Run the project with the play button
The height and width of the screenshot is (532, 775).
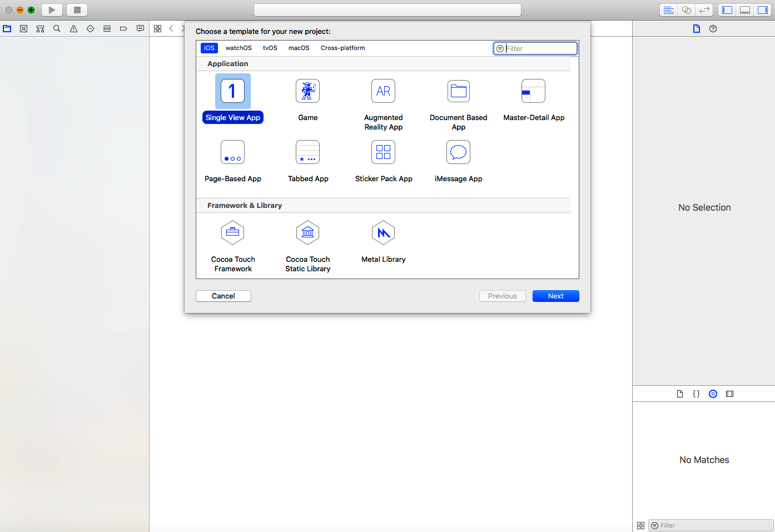point(52,10)
